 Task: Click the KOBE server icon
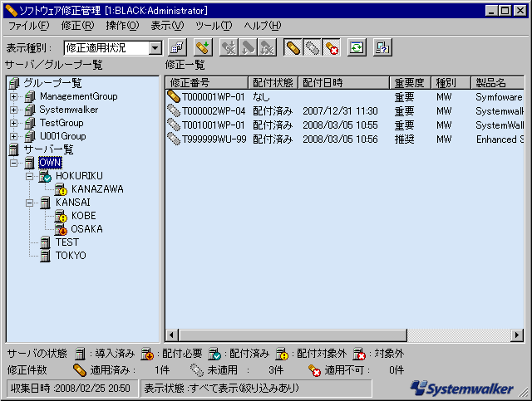pos(61,216)
